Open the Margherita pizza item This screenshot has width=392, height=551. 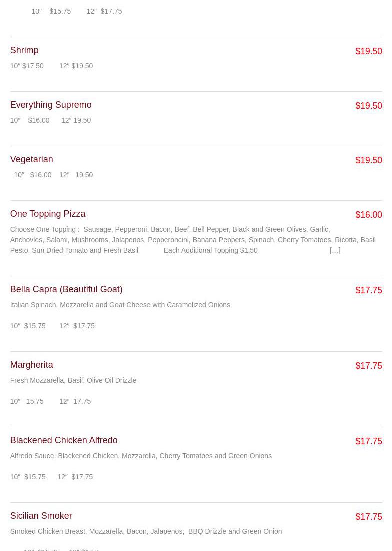pos(31,365)
